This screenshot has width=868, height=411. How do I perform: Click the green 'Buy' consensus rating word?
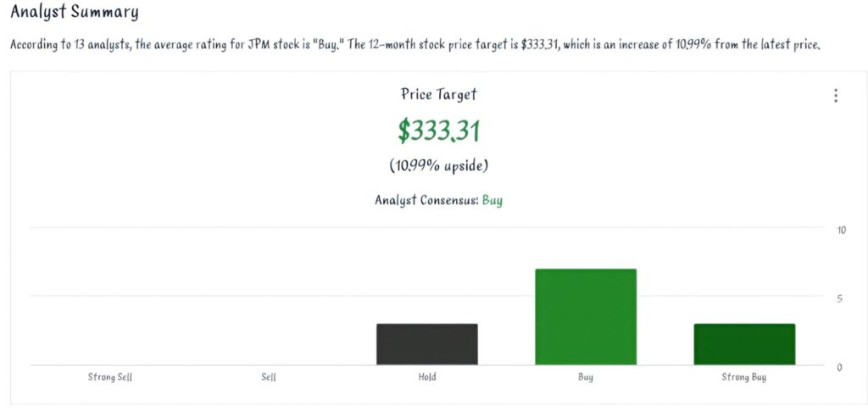492,201
